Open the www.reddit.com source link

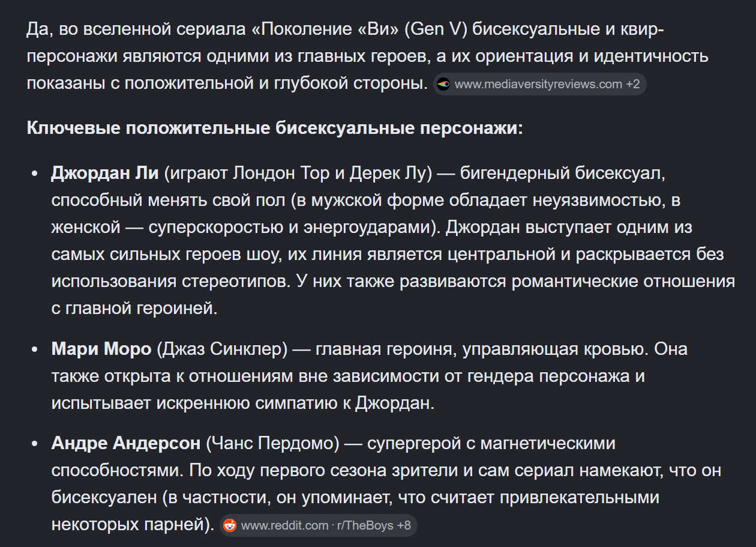tap(284, 525)
